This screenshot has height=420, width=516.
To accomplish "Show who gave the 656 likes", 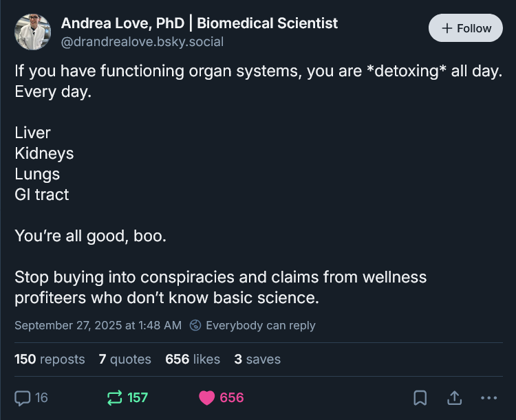I will [x=193, y=359].
